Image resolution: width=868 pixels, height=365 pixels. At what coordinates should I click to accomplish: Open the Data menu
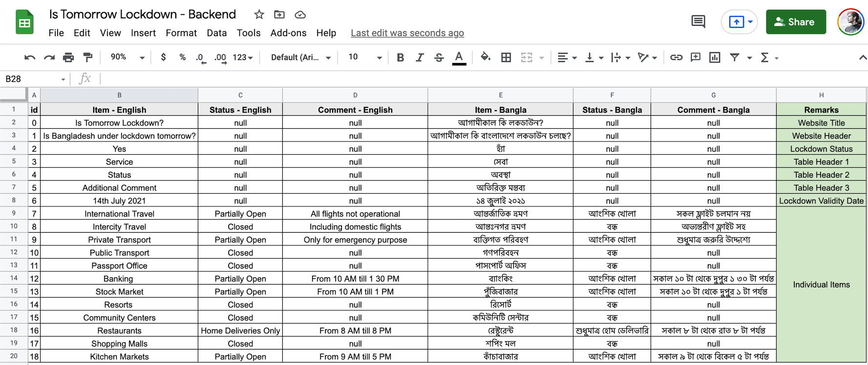point(216,33)
